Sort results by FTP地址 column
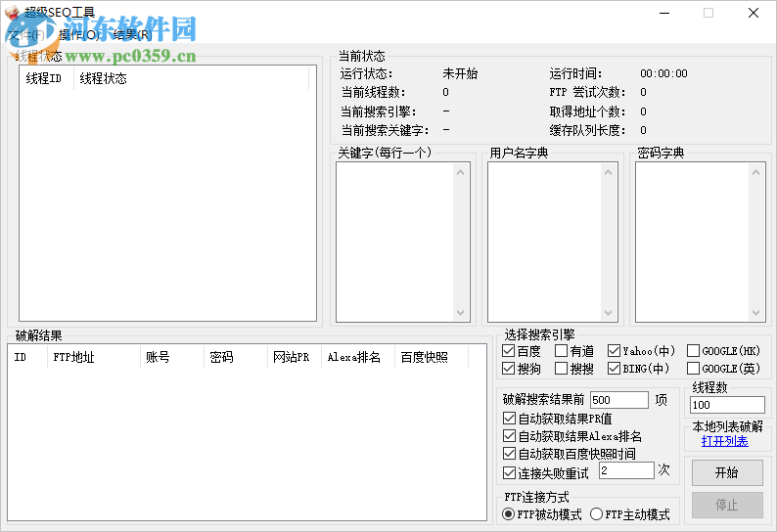Viewport: 777px width, 532px height. point(94,357)
